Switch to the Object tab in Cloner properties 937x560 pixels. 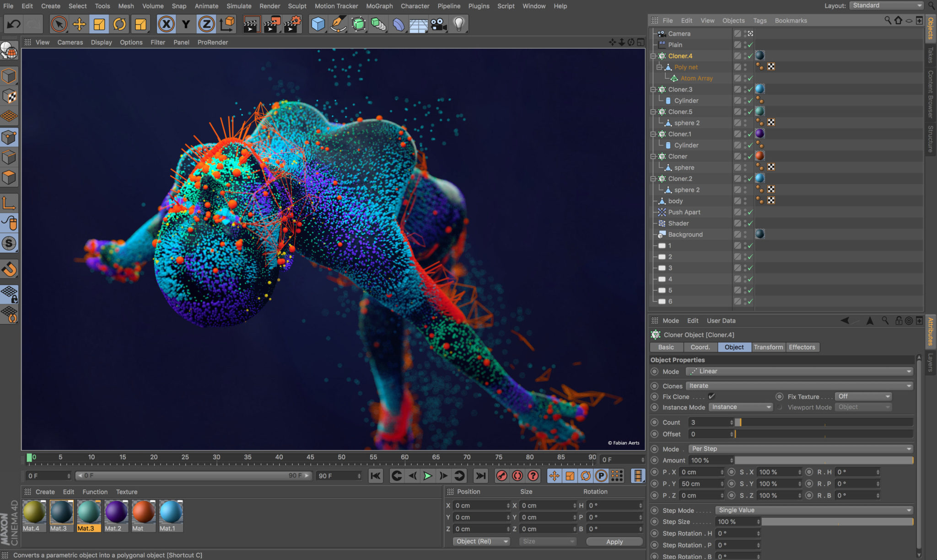(x=733, y=347)
